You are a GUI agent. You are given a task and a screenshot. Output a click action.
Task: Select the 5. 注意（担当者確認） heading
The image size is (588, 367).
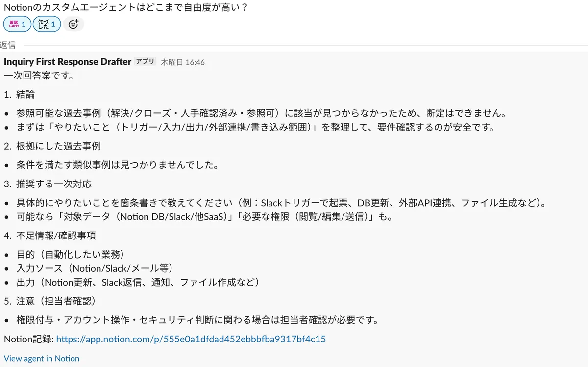pyautogui.click(x=49, y=301)
